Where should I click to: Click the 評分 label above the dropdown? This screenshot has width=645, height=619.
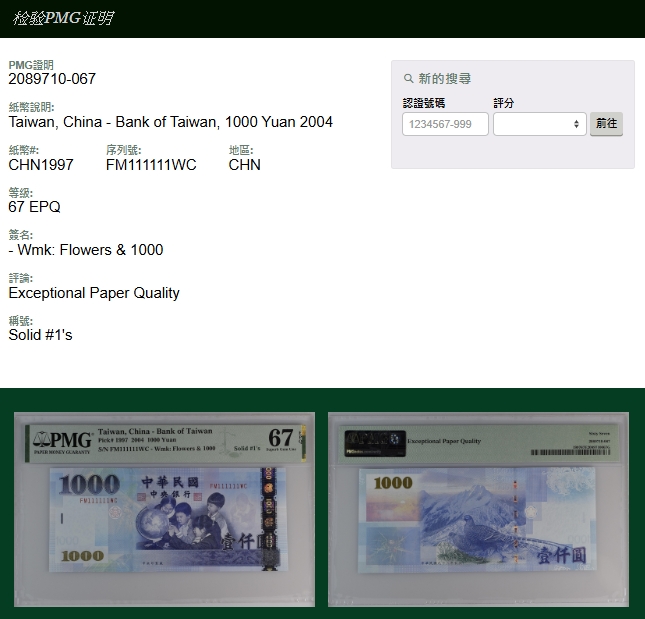point(503,103)
